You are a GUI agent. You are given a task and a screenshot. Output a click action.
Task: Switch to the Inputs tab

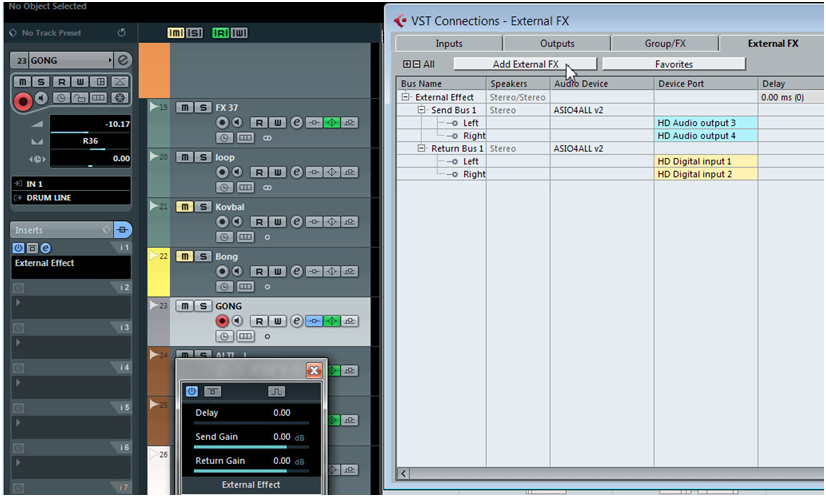pyautogui.click(x=449, y=44)
